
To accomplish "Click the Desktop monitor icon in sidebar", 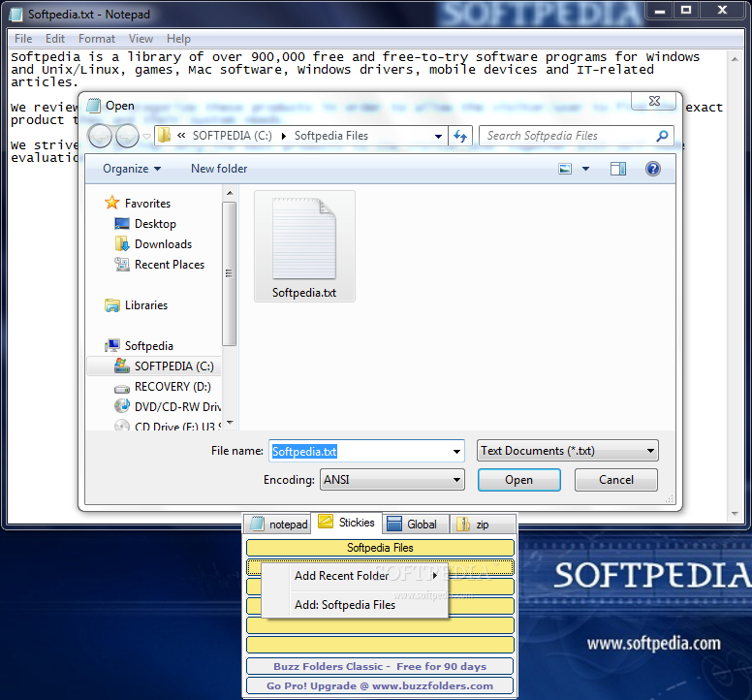I will pos(122,224).
